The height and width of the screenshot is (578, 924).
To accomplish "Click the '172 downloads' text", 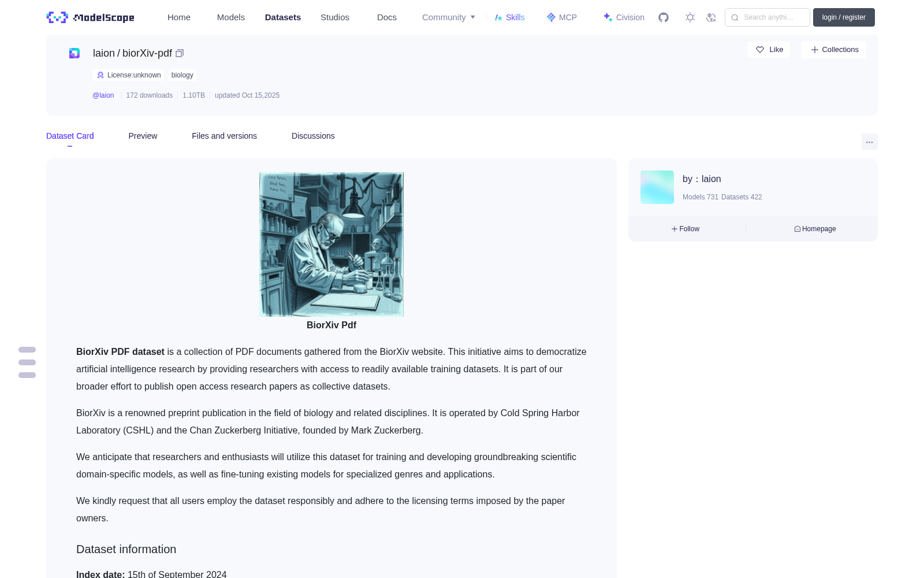I will point(149,95).
